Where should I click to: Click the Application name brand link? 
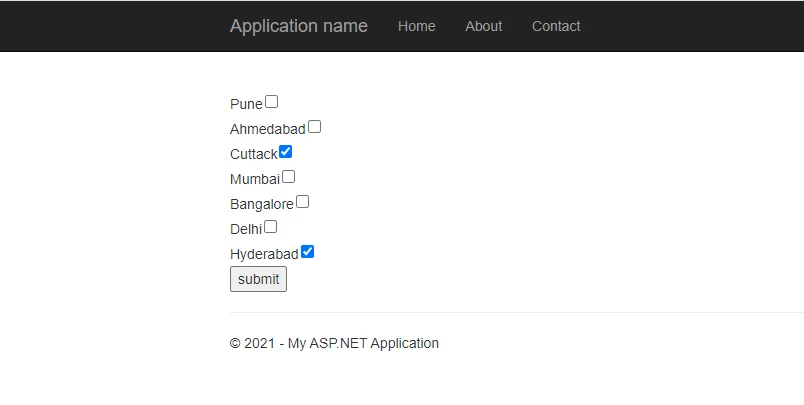coord(299,26)
